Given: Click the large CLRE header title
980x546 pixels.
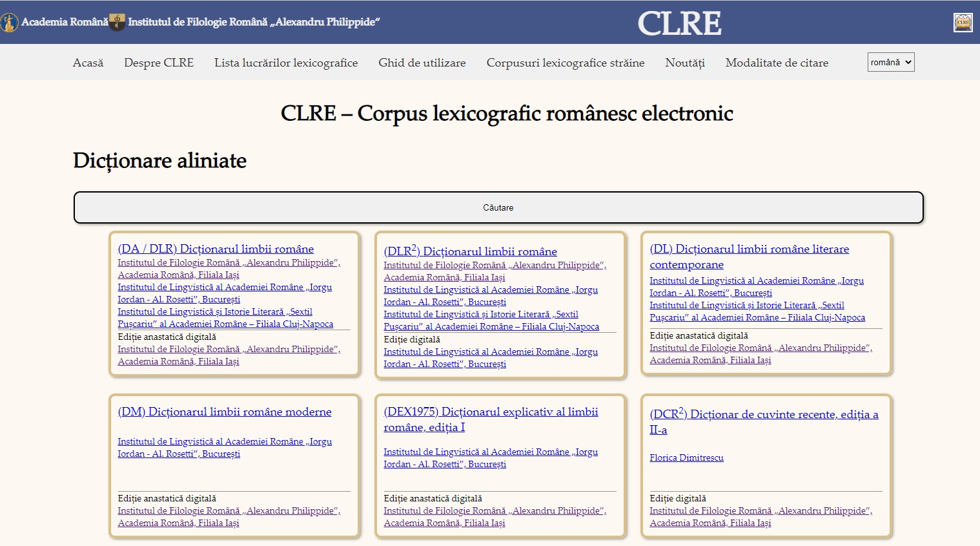Looking at the screenshot, I should coord(679,23).
